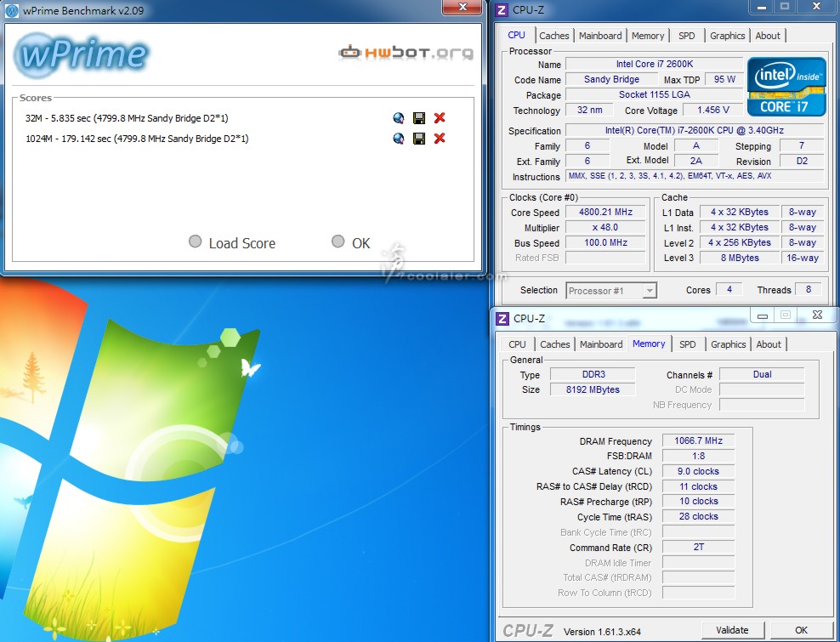Click the FSB:DRAM 1:8 value
Image resolution: width=840 pixels, height=642 pixels.
pyautogui.click(x=699, y=456)
